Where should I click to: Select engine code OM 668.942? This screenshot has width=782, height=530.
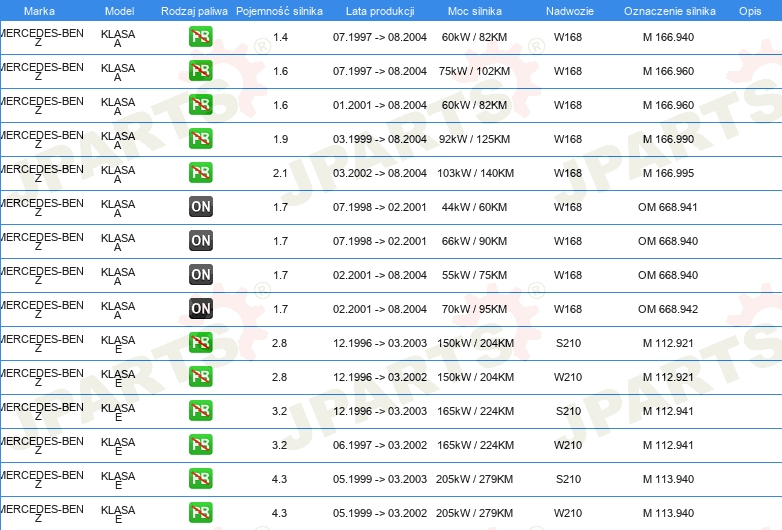point(668,309)
